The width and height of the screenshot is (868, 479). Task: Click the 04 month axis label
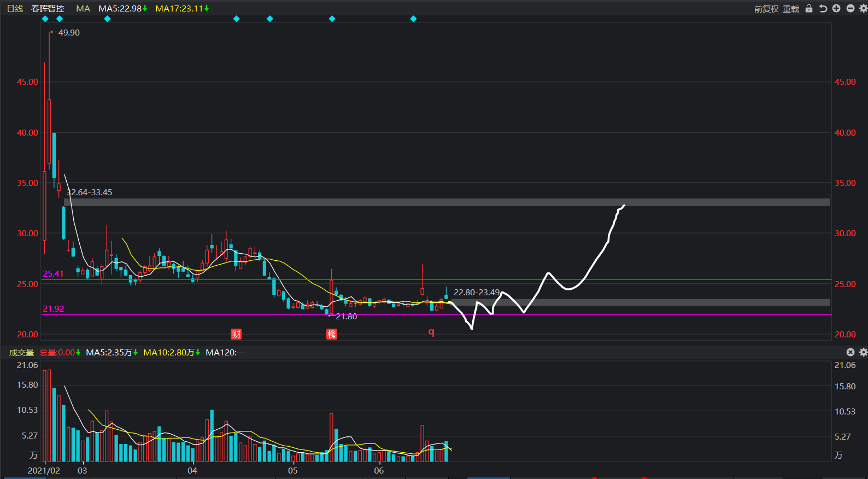[x=192, y=470]
